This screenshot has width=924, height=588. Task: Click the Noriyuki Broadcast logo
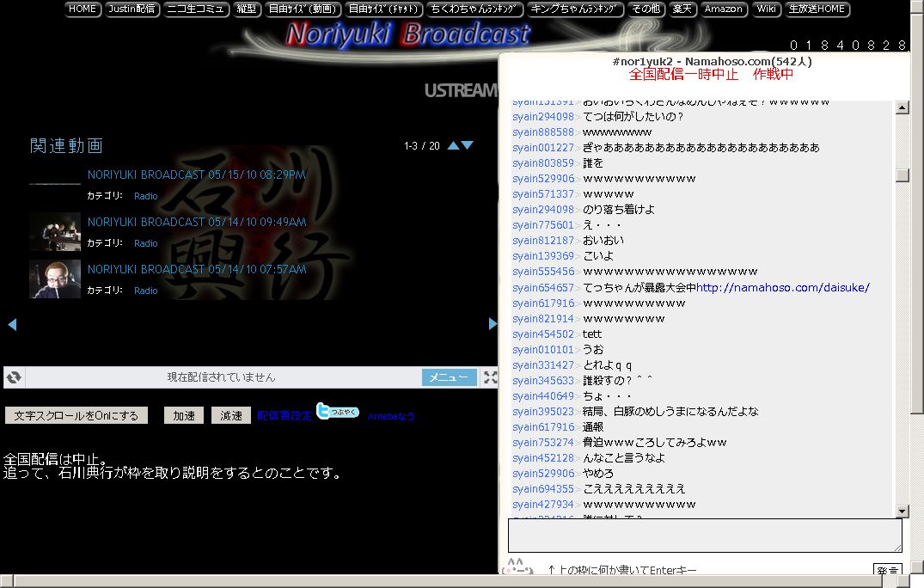pyautogui.click(x=407, y=34)
